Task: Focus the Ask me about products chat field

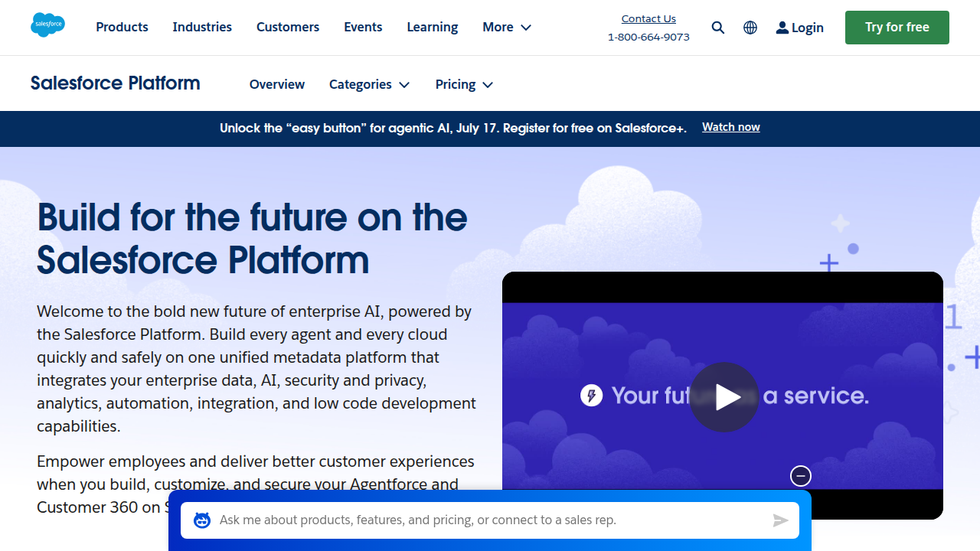Action: click(x=490, y=520)
